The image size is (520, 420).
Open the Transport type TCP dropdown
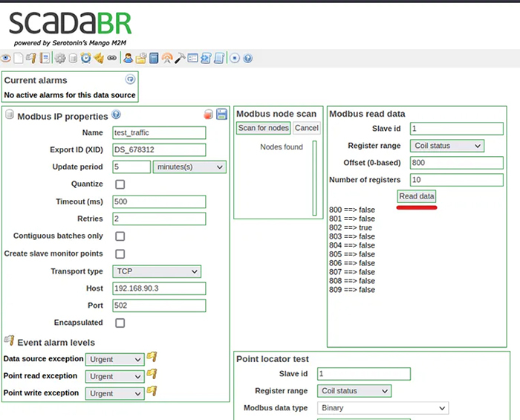[x=157, y=271]
